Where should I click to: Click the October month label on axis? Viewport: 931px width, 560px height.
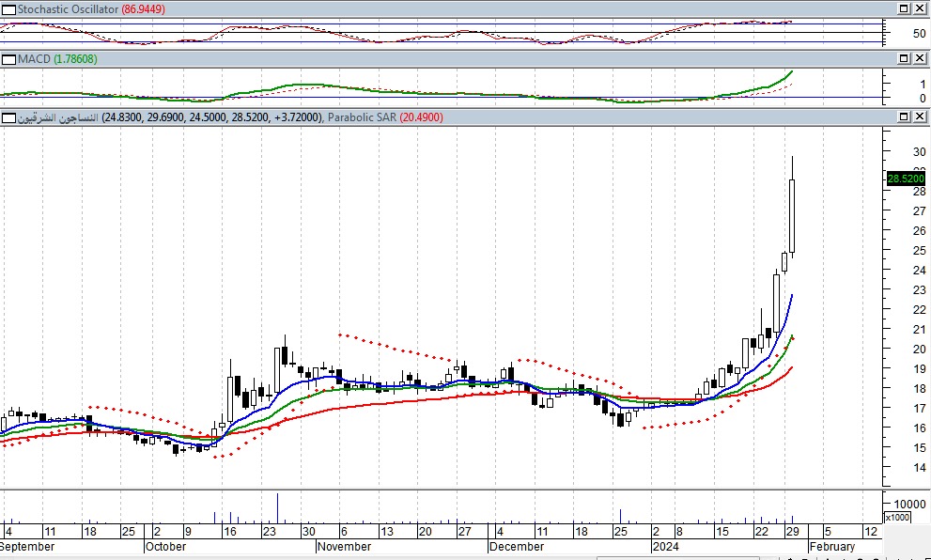coord(166,547)
